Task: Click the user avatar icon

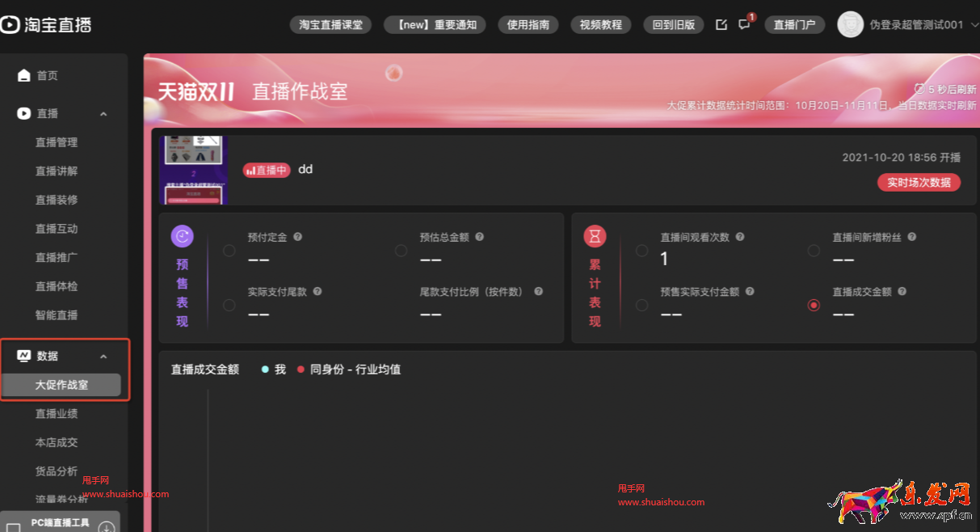Action: [x=850, y=24]
